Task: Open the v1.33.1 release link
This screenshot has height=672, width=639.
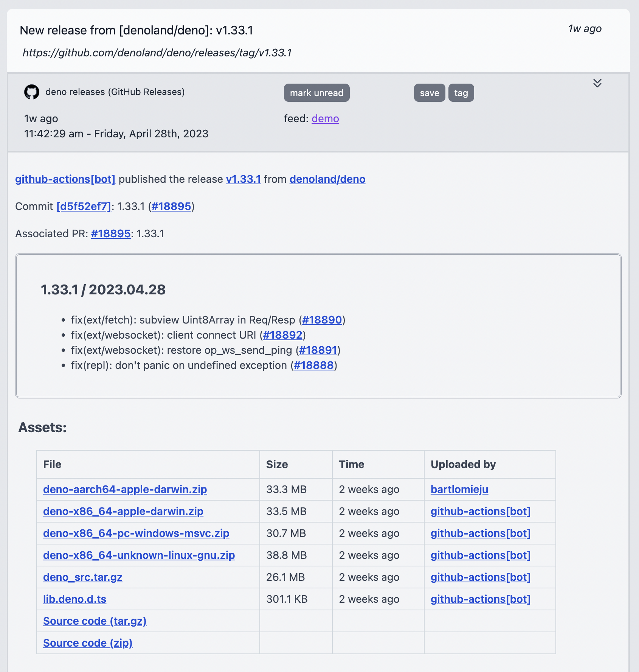Action: click(244, 179)
